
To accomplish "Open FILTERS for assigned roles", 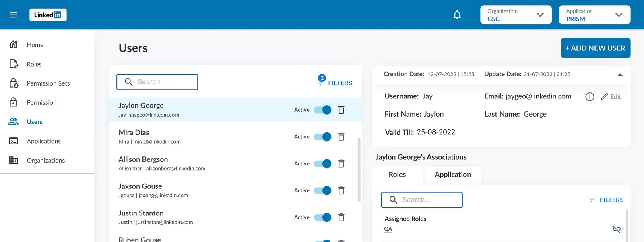I will pyautogui.click(x=611, y=200).
